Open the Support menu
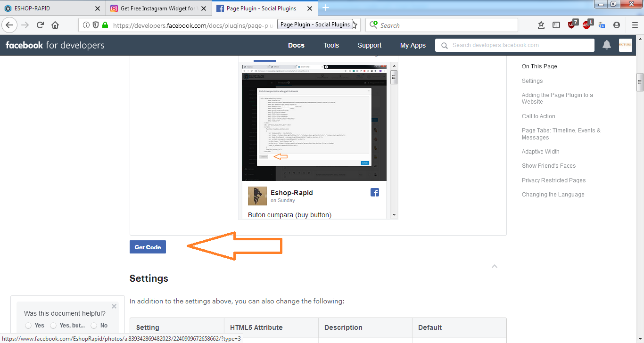644x343 pixels. 370,45
